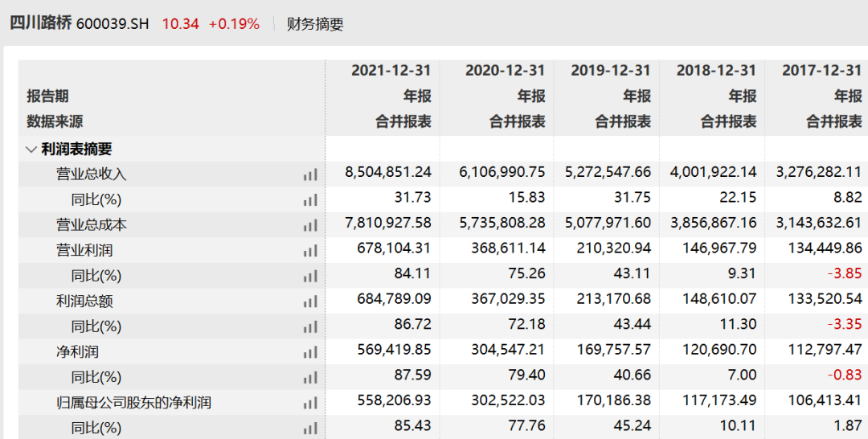Select the 2021-12-31 column header

(x=391, y=70)
